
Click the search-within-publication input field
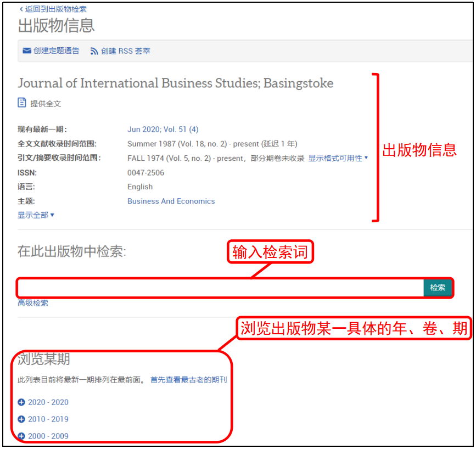click(220, 288)
